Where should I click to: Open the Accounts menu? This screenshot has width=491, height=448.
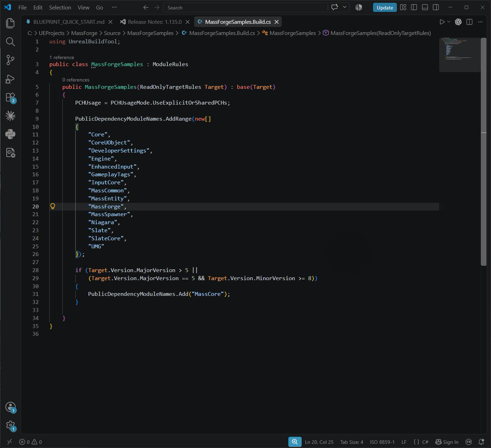(x=10, y=407)
